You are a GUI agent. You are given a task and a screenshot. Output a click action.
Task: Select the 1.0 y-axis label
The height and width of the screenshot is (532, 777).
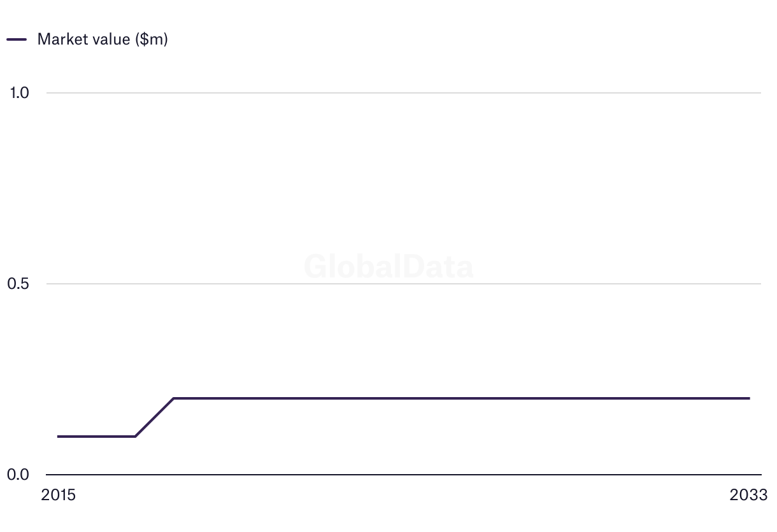point(19,93)
